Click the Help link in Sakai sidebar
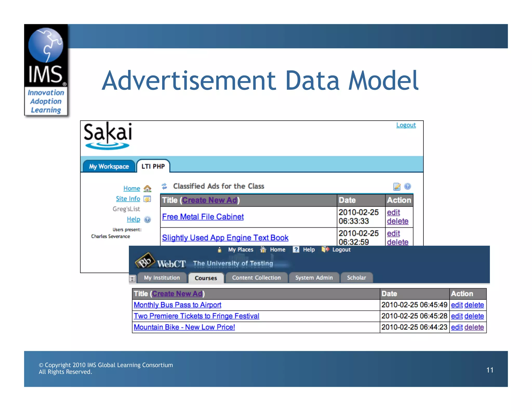 coord(133,219)
